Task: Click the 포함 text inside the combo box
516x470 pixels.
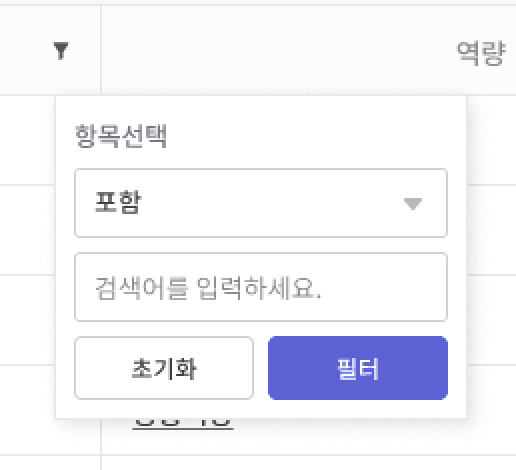Action: pos(118,202)
